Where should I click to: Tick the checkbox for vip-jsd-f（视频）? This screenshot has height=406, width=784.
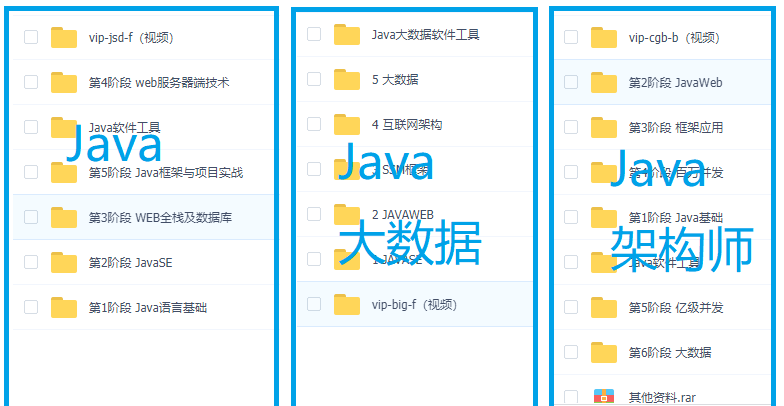(x=31, y=37)
